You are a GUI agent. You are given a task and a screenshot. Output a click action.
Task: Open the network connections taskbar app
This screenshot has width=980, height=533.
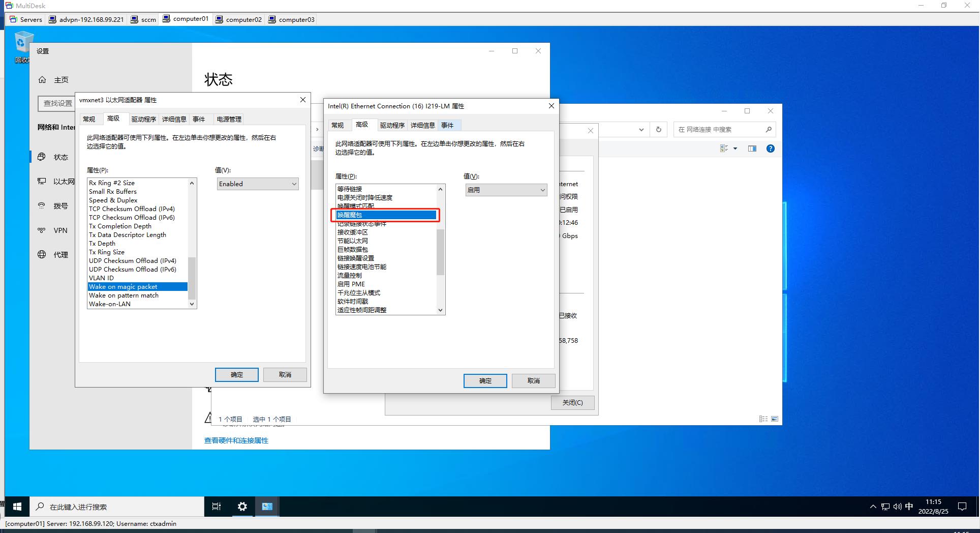(x=267, y=507)
